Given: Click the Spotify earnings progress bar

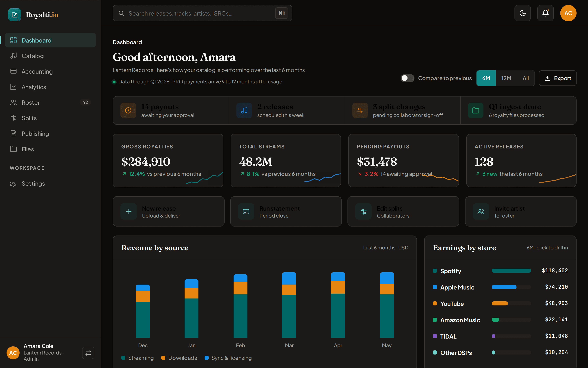Looking at the screenshot, I should point(511,271).
